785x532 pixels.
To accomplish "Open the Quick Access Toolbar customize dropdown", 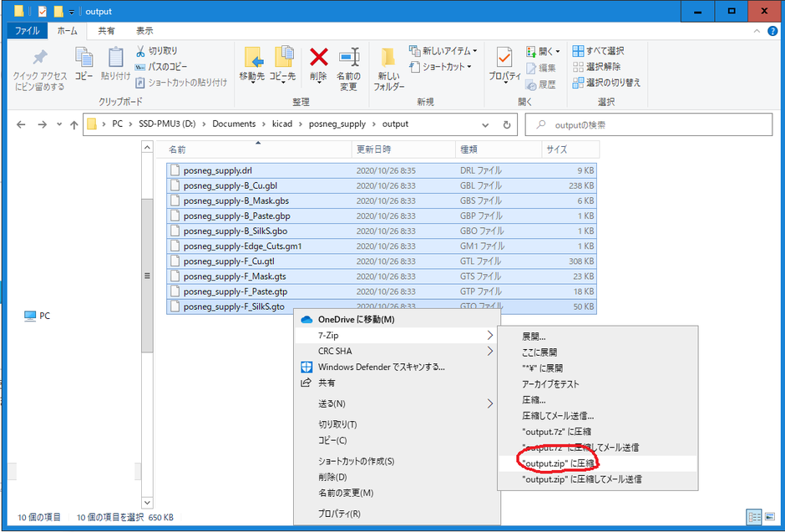I will (x=72, y=12).
